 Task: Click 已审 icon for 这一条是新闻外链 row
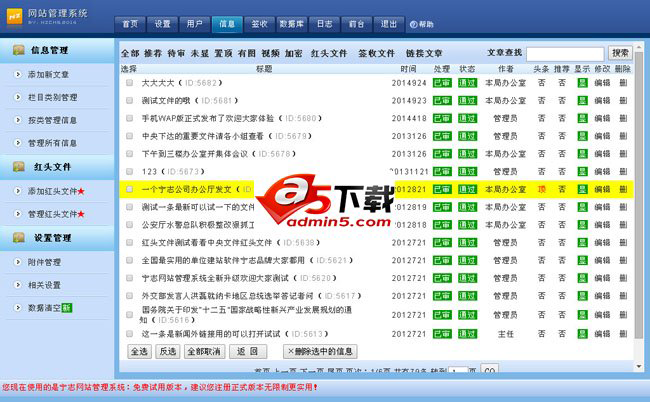pyautogui.click(x=442, y=334)
